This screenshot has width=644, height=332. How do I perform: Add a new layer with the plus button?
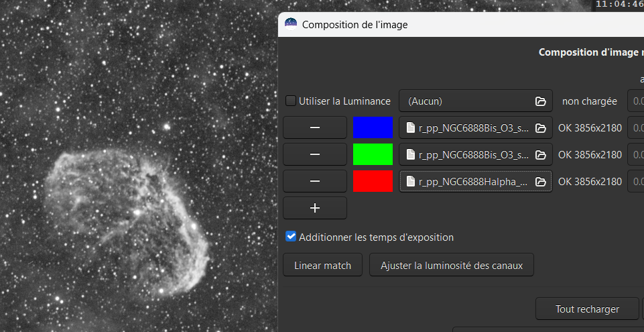(314, 208)
